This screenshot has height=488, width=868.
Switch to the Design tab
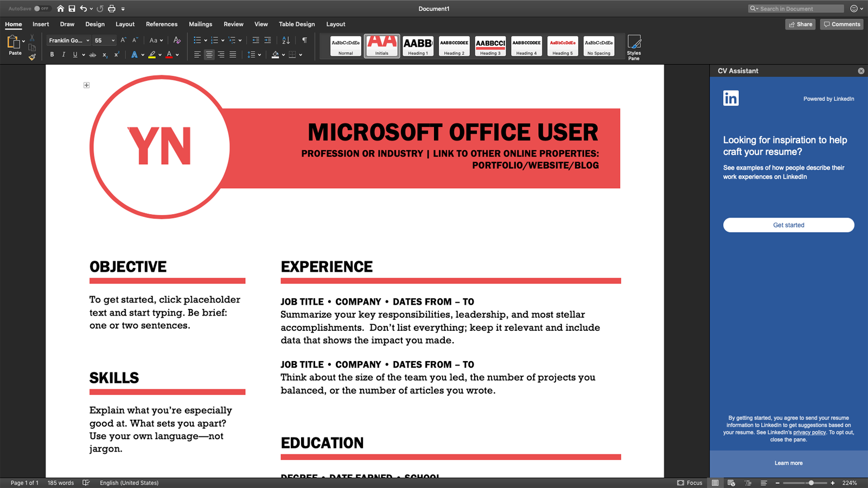(x=95, y=24)
